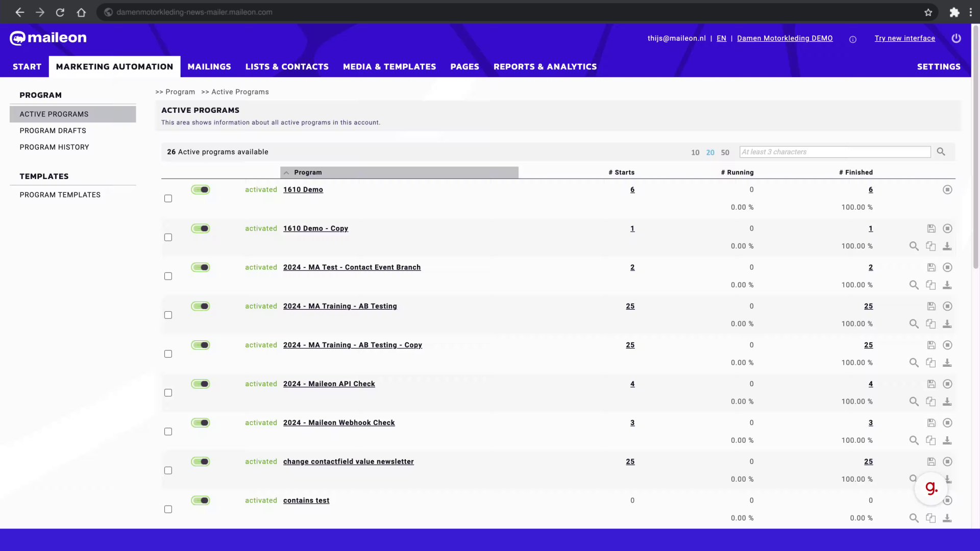This screenshot has width=980, height=551.
Task: Stop the Maileon API Check program
Action: coord(947,384)
